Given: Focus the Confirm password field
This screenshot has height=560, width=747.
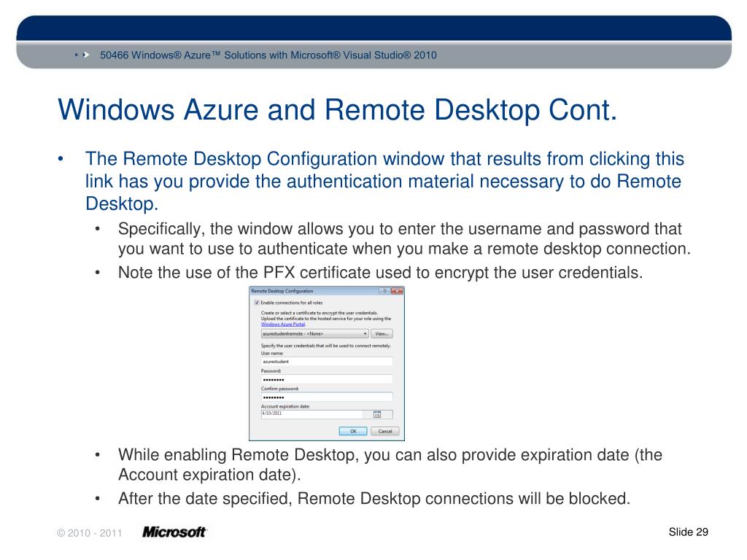Looking at the screenshot, I should [x=326, y=397].
